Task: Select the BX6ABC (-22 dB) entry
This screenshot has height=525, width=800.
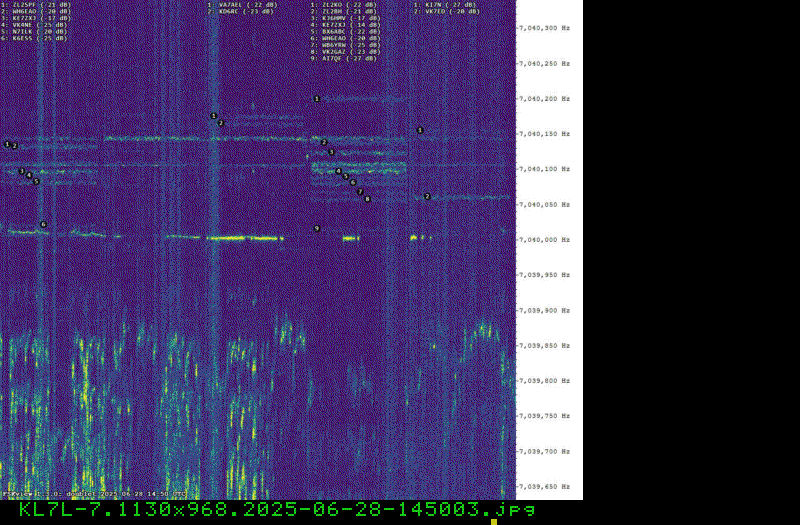Action: tap(345, 32)
